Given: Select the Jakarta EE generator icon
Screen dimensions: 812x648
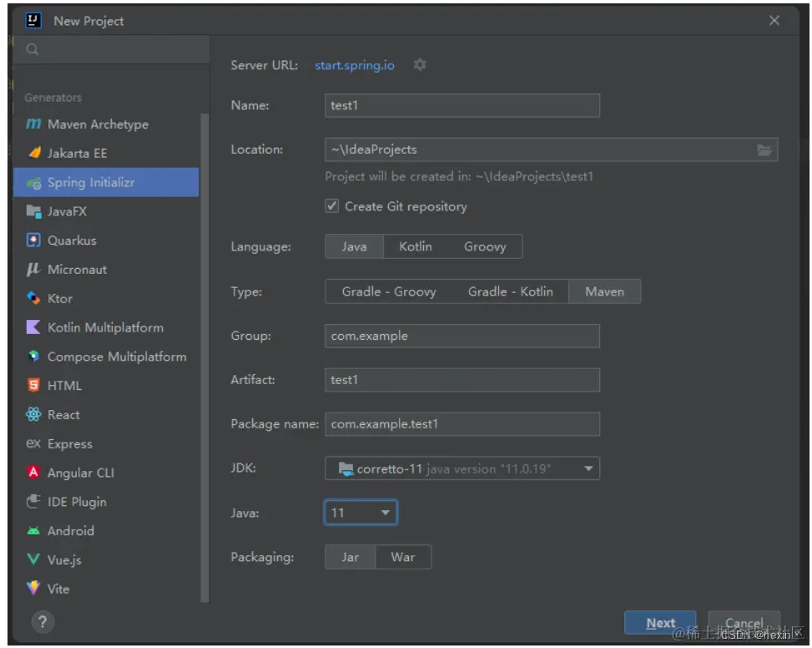Looking at the screenshot, I should point(33,154).
